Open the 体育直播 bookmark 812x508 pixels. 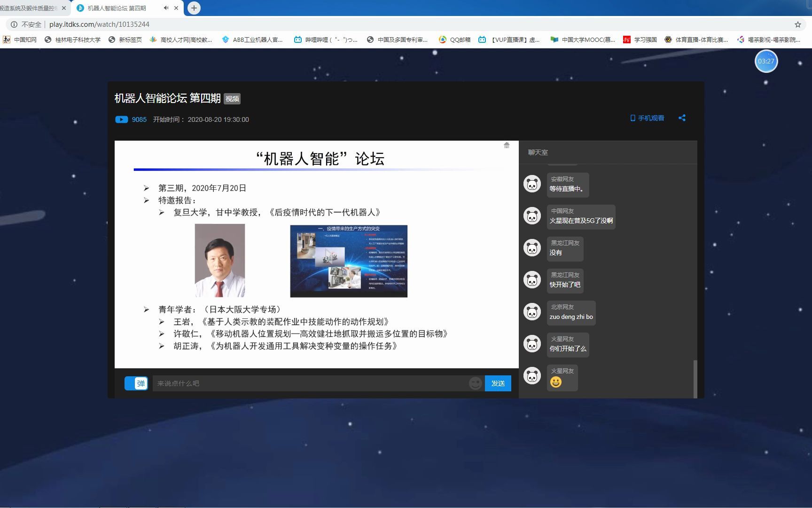click(x=696, y=40)
